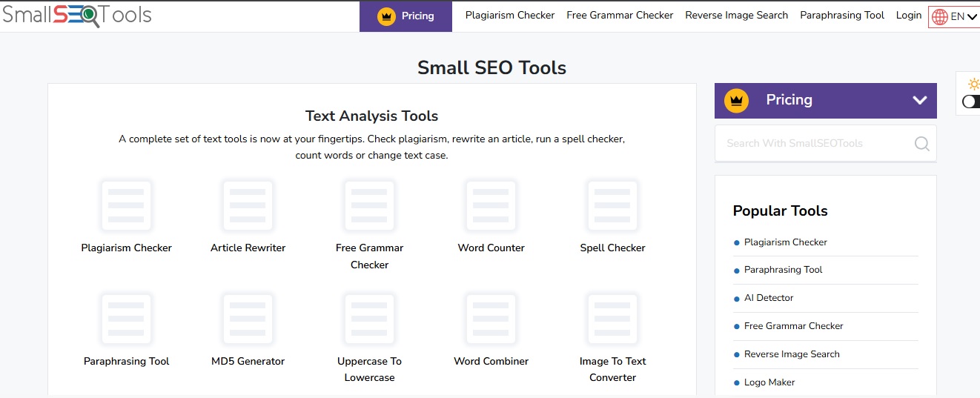The height and width of the screenshot is (398, 980).
Task: Open Paraphrasing Tool in Popular Tools
Action: point(784,270)
